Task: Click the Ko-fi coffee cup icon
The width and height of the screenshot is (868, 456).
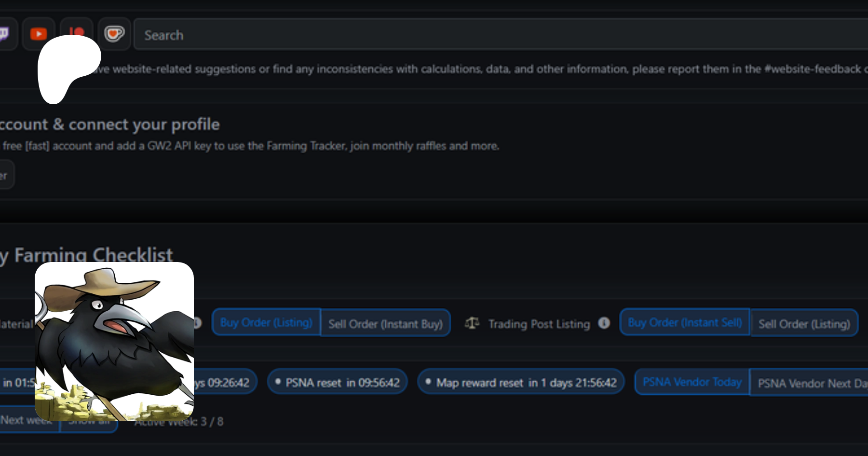Action: 114,34
